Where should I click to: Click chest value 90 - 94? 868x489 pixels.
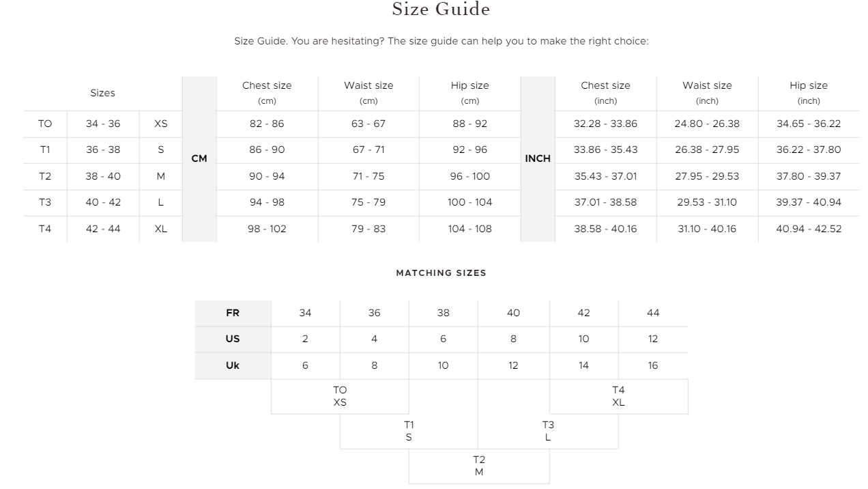267,176
